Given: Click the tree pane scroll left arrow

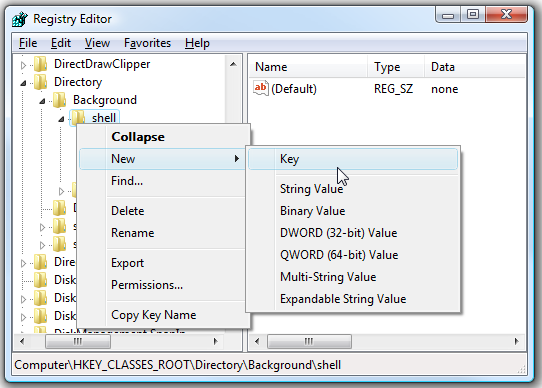Looking at the screenshot, I should click(22, 342).
